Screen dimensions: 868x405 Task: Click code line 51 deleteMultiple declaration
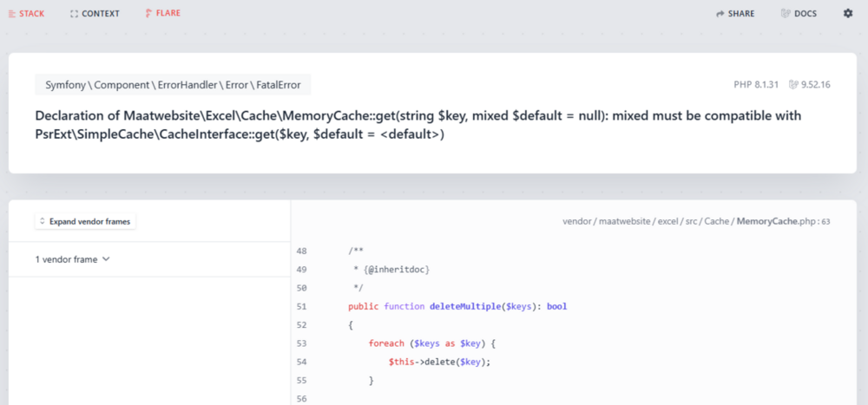(x=457, y=306)
